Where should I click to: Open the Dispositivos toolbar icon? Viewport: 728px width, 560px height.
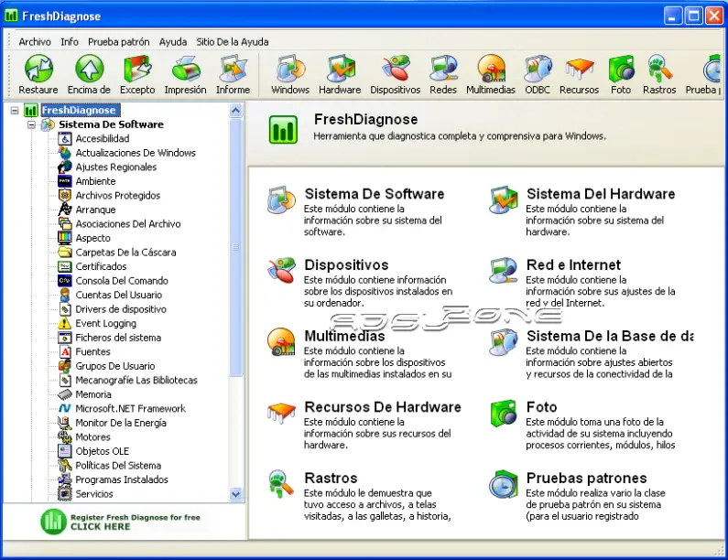(396, 69)
